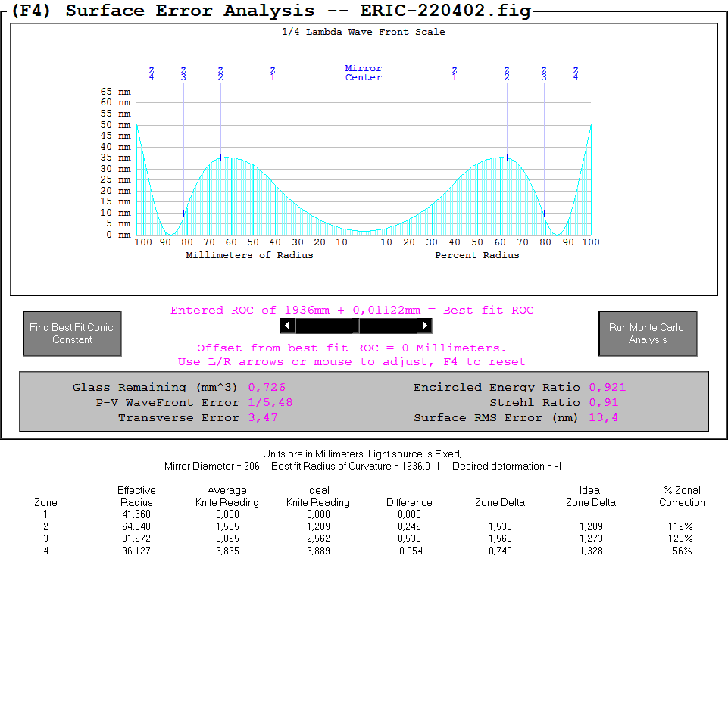728x724 pixels.
Task: Click the leftmost Z4 zone marker label
Action: tap(152, 73)
